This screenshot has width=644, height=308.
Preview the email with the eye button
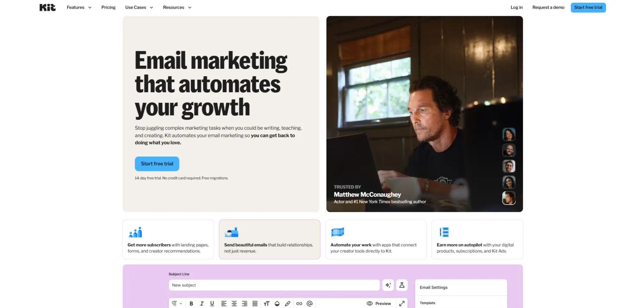[x=379, y=304]
